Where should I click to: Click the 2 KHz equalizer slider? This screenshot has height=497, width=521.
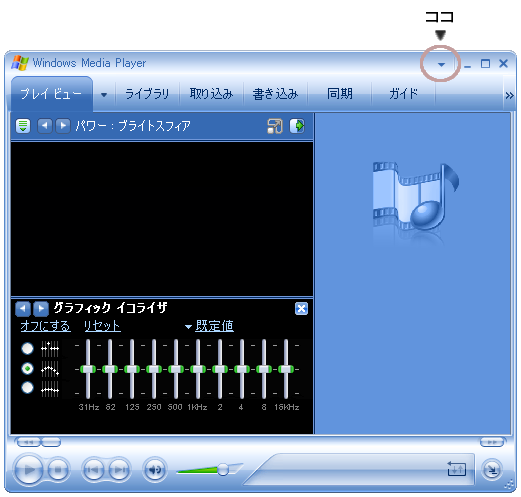coord(220,369)
